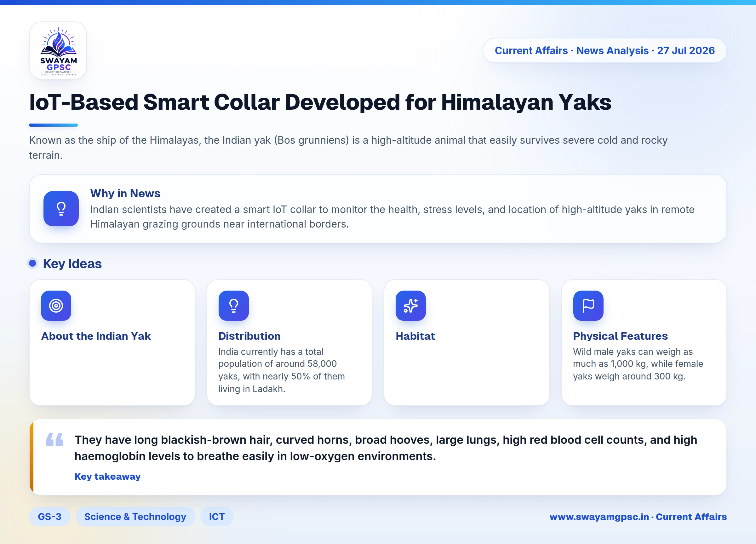756x544 pixels.
Task: Click the Why in News heading
Action: tap(125, 194)
